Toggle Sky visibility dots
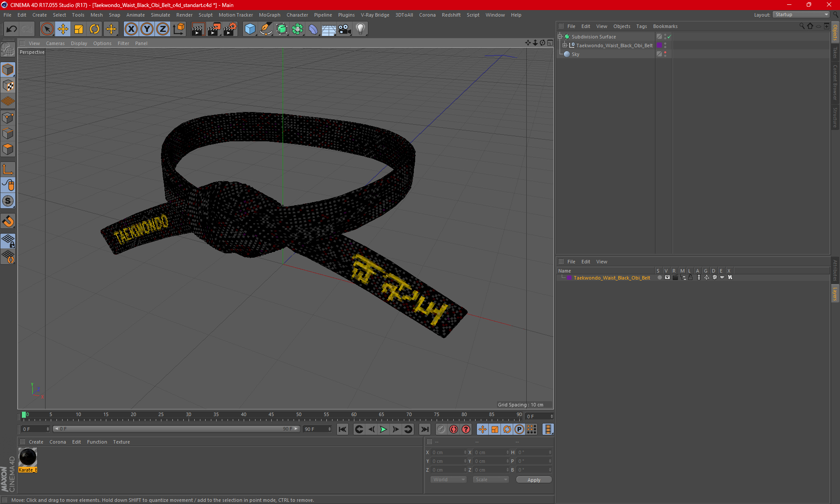The image size is (840, 504). (x=665, y=54)
